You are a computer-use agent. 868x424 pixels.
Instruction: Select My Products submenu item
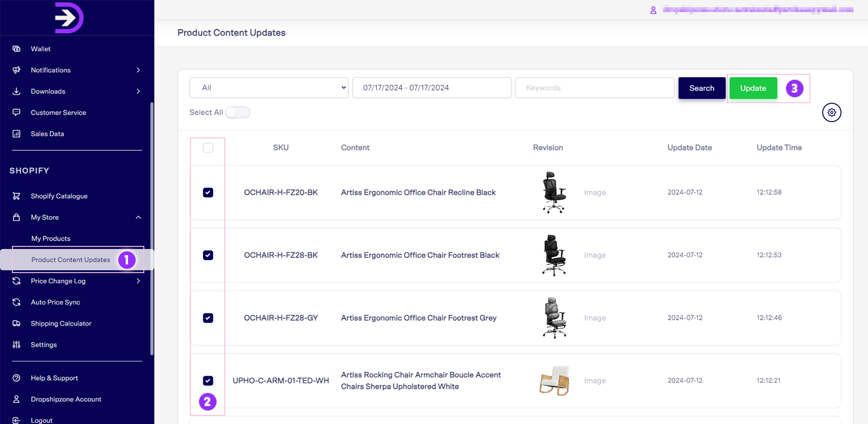tap(51, 238)
